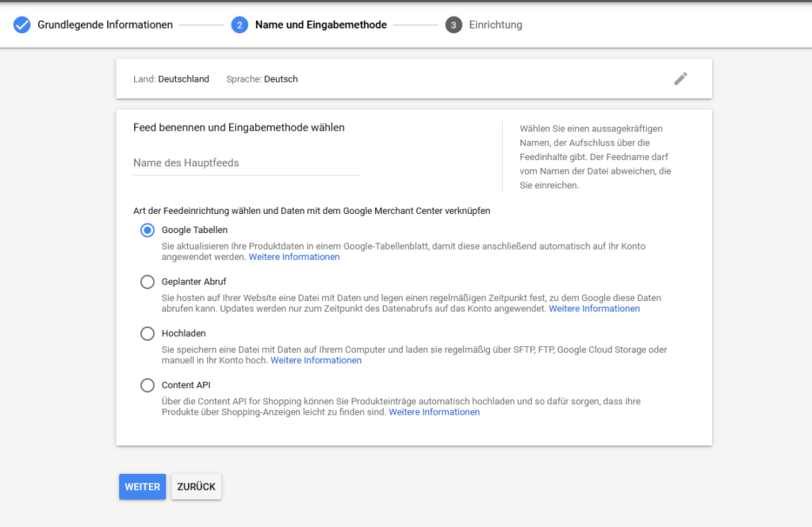The width and height of the screenshot is (812, 527).
Task: Open Weitere Informationen link under Google Tabellen
Action: [x=294, y=257]
